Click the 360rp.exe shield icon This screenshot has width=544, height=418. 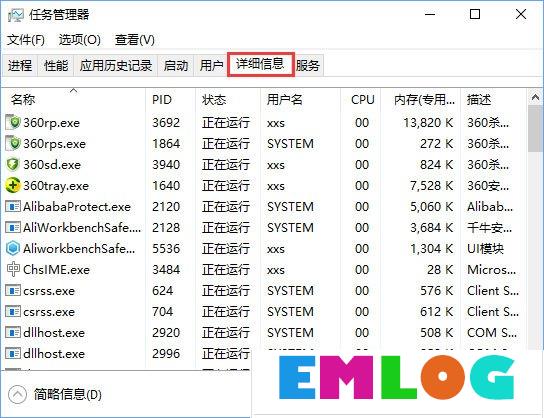click(x=13, y=122)
